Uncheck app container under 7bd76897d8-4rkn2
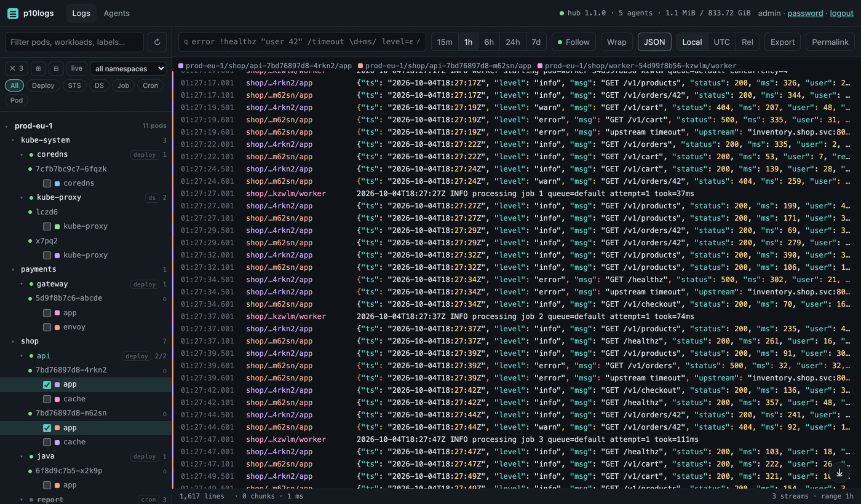This screenshot has width=861, height=504. point(47,385)
